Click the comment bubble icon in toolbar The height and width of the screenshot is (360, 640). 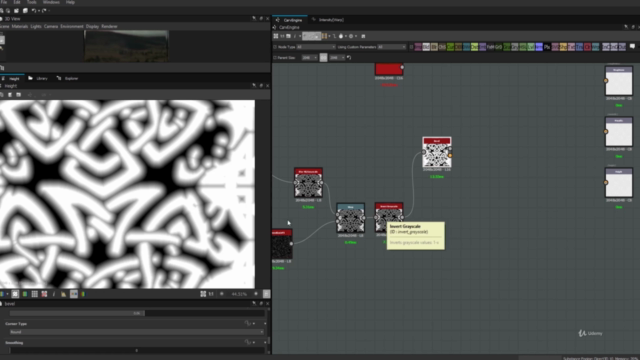click(x=632, y=47)
